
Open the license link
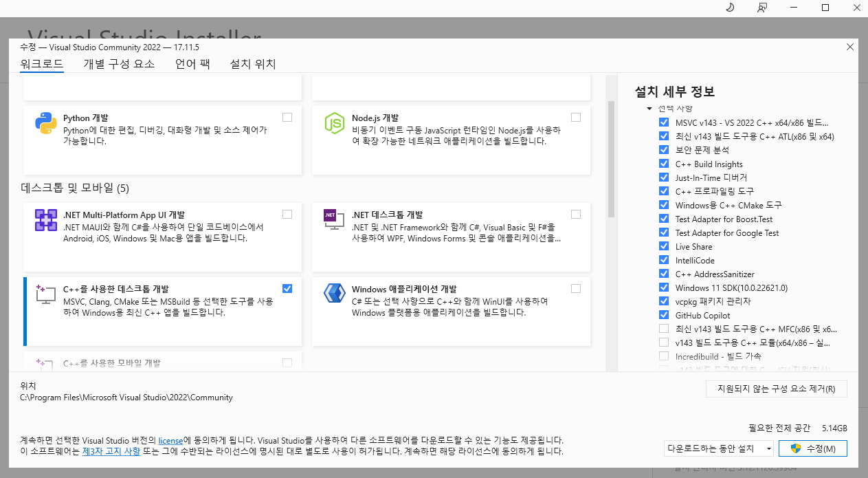[170, 439]
